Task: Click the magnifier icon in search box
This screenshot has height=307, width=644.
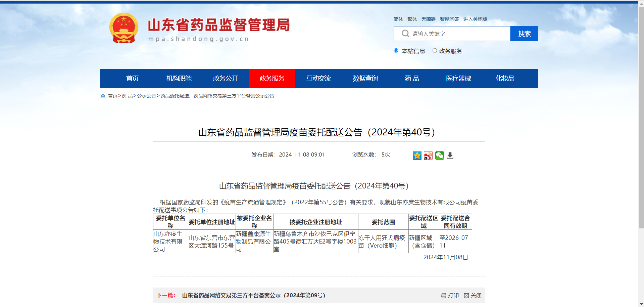Action: tap(405, 34)
